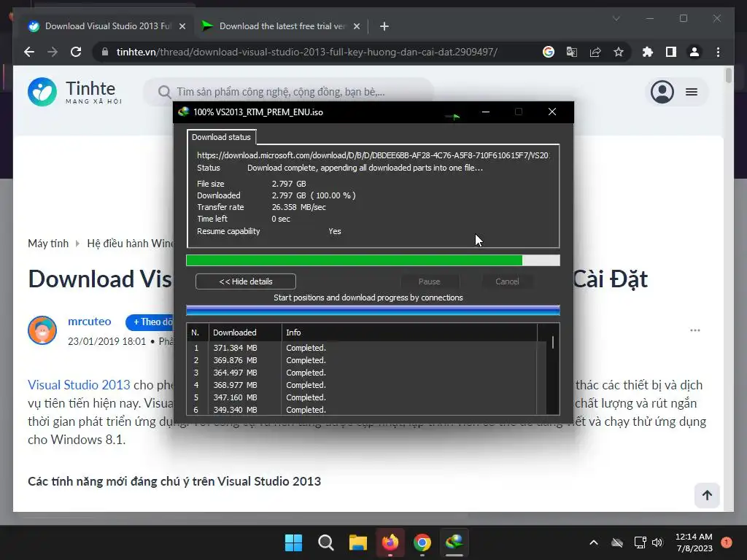The width and height of the screenshot is (747, 560).
Task: Click the IDM icon in dialog title bar
Action: 183,112
